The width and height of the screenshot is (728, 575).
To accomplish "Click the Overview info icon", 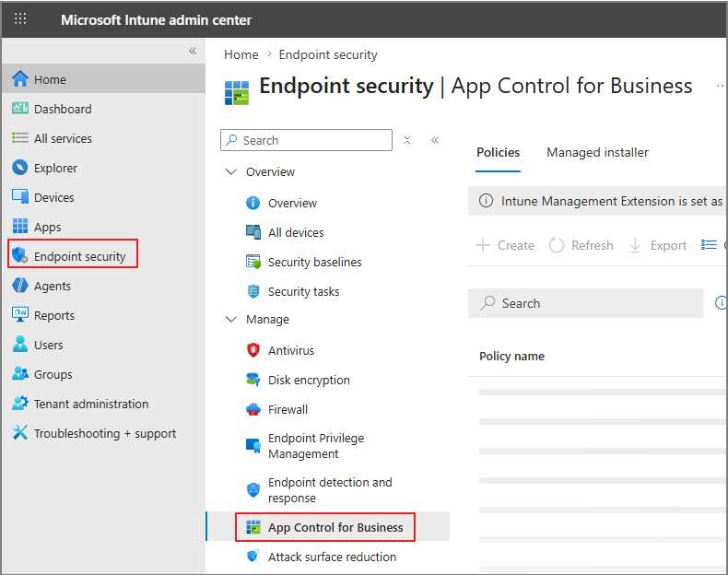I will coord(253,203).
